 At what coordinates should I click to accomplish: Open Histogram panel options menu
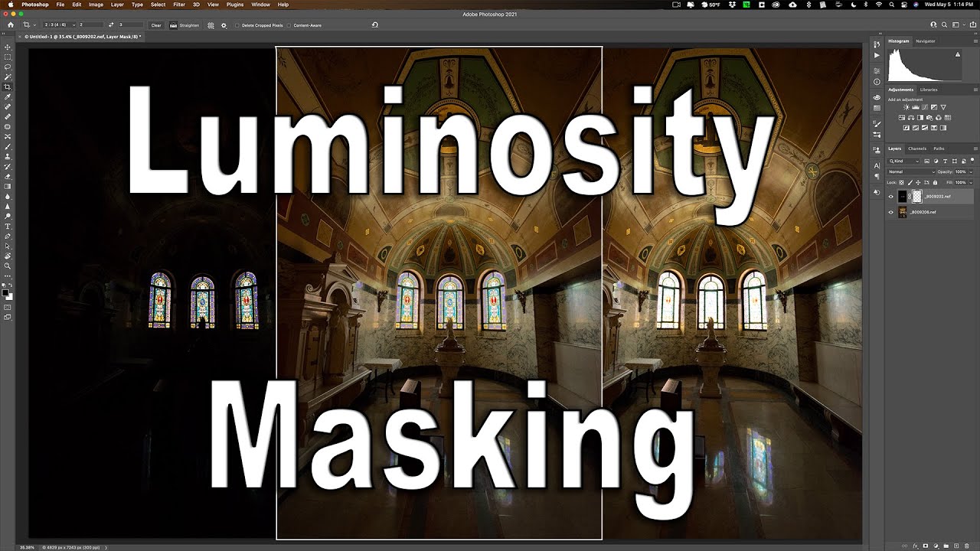(x=975, y=41)
